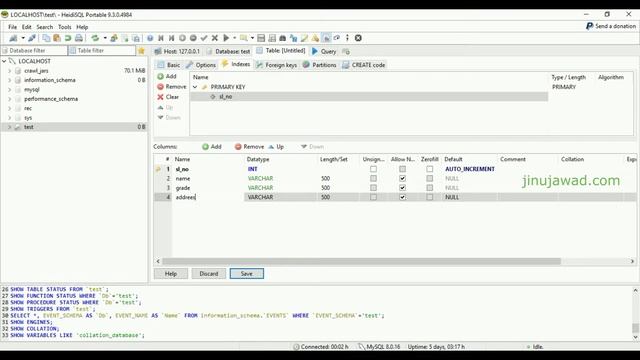The height and width of the screenshot is (360, 640).
Task: Click the X Cancel editing toolbar icon
Action: tap(215, 38)
